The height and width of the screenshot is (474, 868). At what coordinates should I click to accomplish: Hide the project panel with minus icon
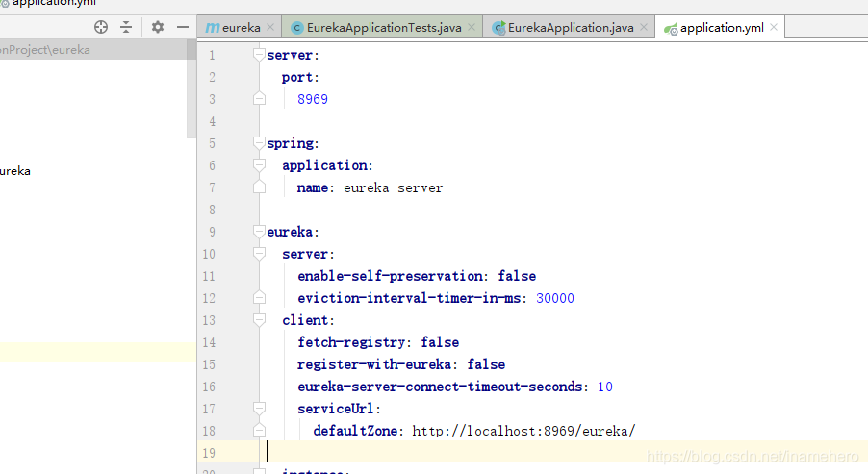pyautogui.click(x=183, y=27)
